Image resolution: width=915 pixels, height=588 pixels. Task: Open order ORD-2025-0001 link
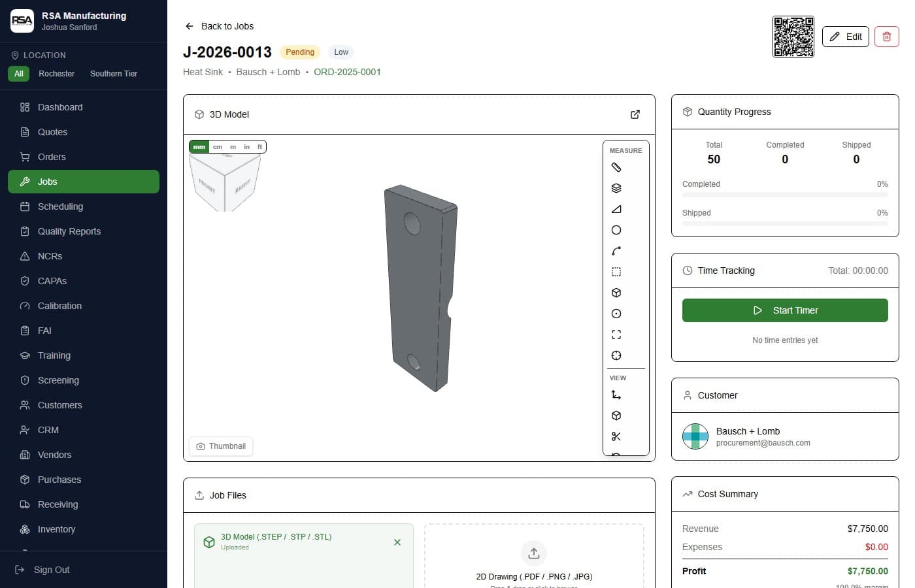[x=347, y=72]
